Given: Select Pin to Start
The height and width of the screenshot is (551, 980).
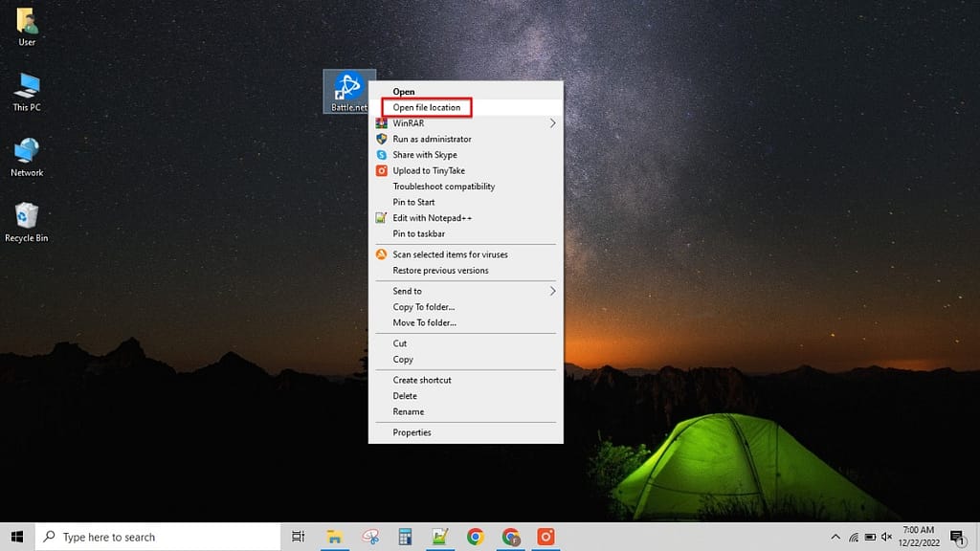Looking at the screenshot, I should point(466,202).
